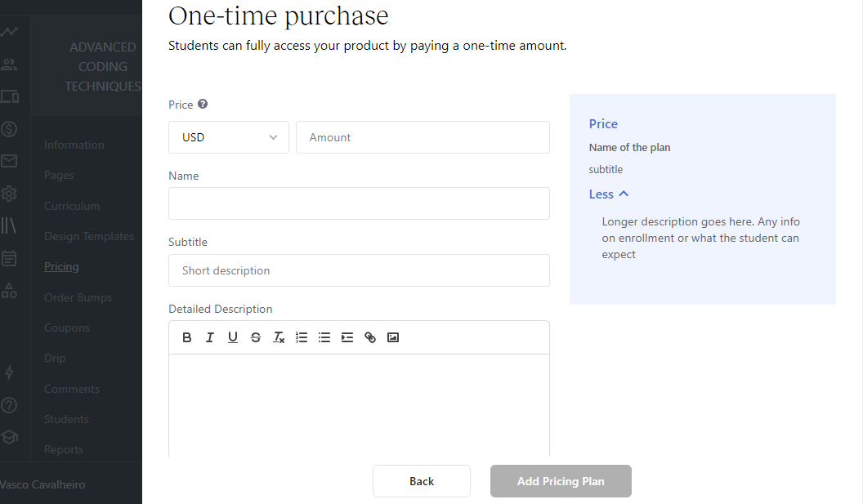Click the Price heading in preview card
This screenshot has width=863, height=504.
pos(603,124)
